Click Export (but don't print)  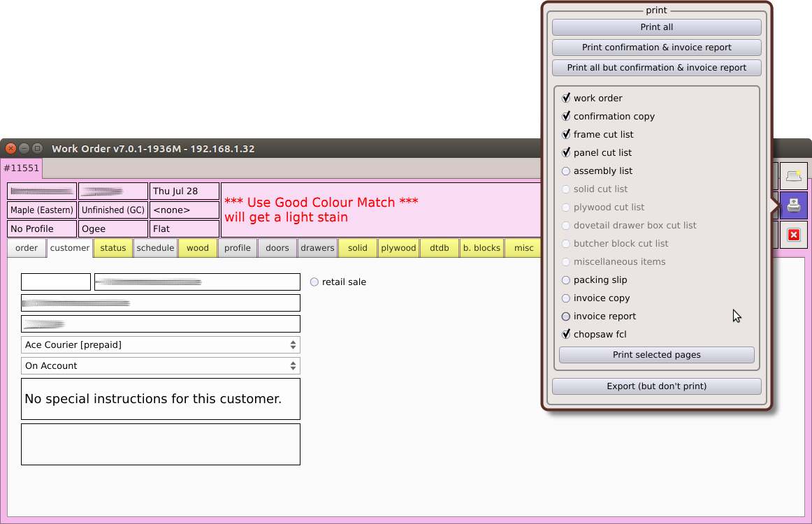656,386
